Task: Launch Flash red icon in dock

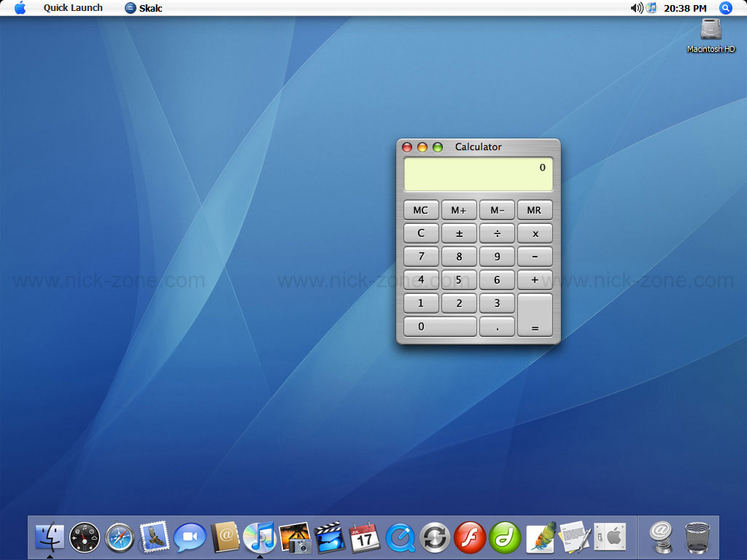Action: [470, 538]
